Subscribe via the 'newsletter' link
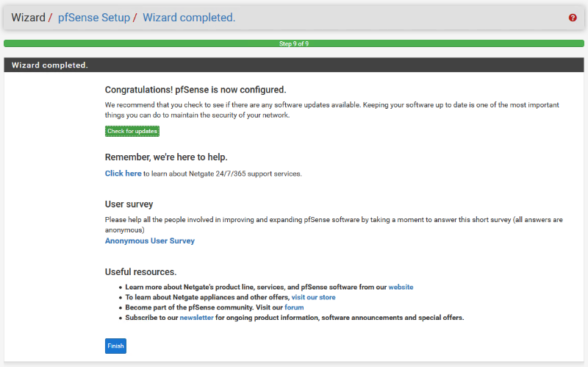The image size is (588, 367). pyautogui.click(x=196, y=318)
